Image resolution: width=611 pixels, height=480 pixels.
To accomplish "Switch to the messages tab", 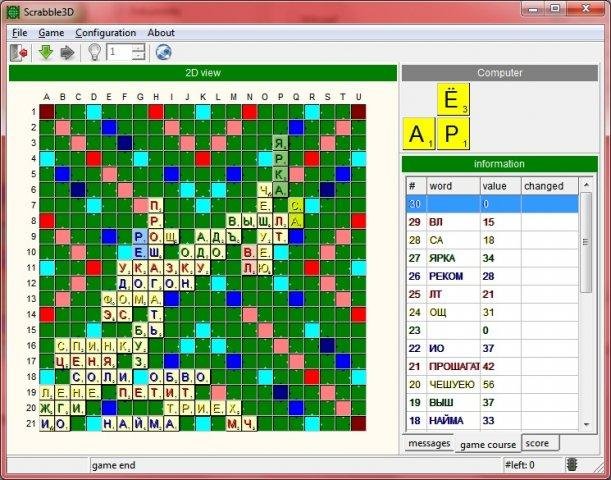I will point(429,443).
